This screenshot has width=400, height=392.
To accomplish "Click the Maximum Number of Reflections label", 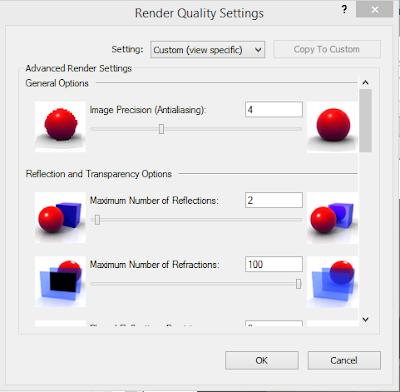I will (154, 200).
